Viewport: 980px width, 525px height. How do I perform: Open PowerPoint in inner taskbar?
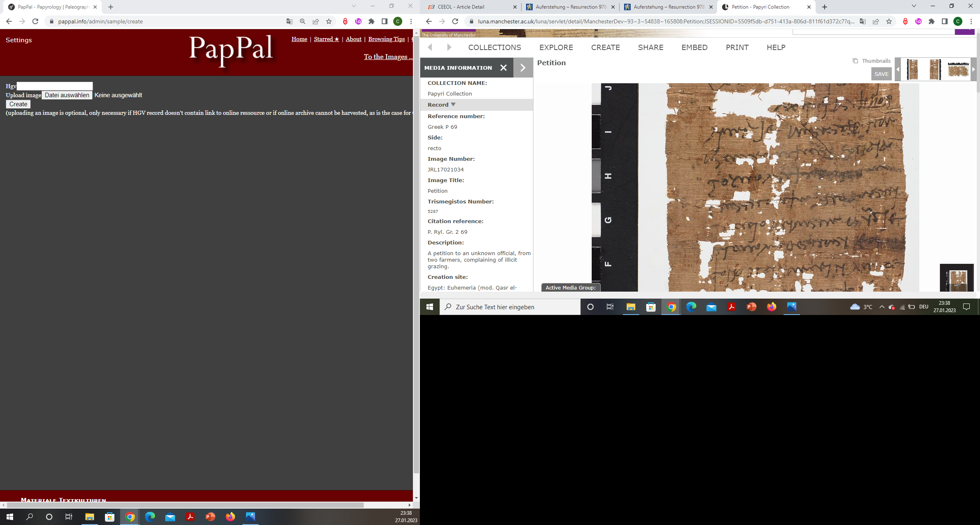click(752, 307)
